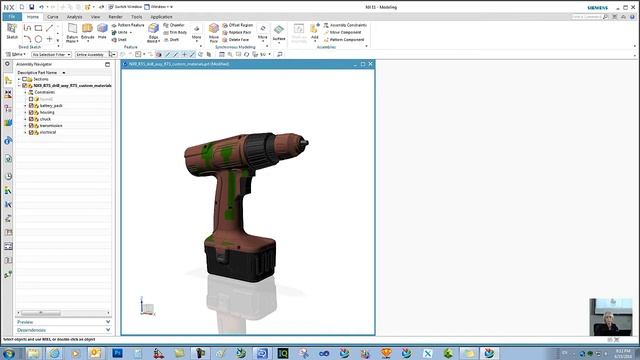Expand the housing tree node
640x360 pixels.
[x=25, y=112]
